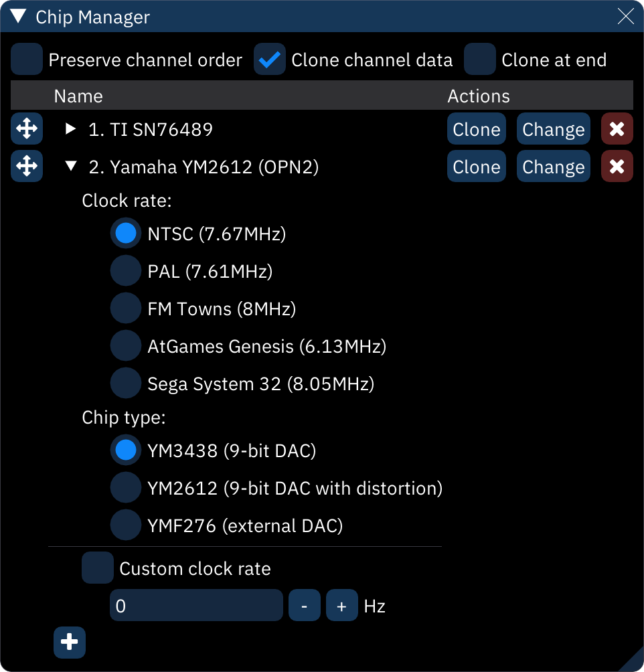Open the Change dialog for Yamaha YM2612
Viewport: 644px width, 672px height.
point(553,166)
